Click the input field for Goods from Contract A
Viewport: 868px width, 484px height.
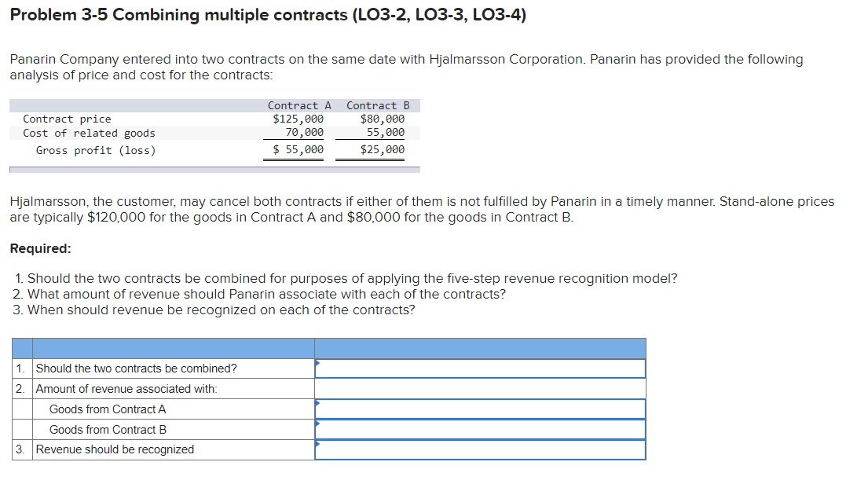tap(479, 409)
